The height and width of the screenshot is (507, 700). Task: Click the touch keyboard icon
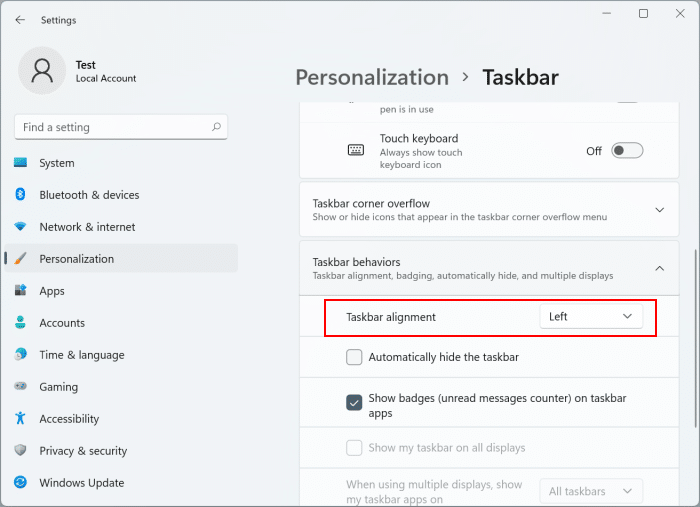[x=356, y=150]
